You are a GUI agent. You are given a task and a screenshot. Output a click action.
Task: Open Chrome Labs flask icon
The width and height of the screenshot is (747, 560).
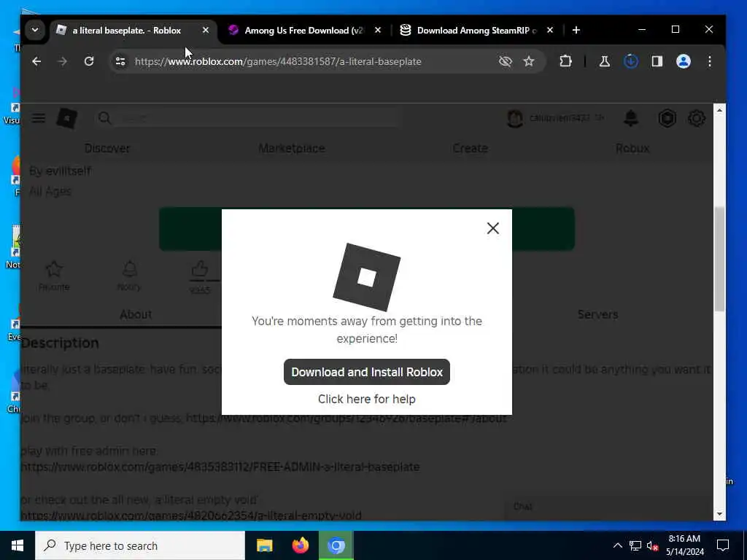pos(605,61)
